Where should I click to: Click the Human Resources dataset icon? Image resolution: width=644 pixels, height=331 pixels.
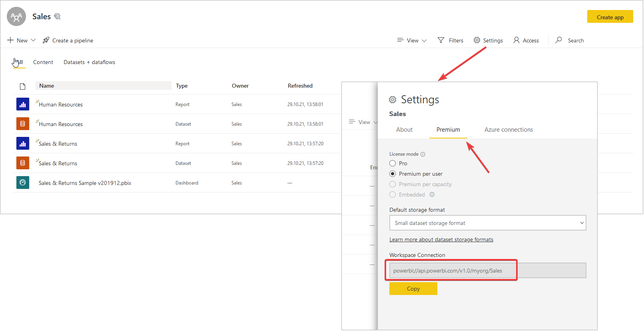point(23,124)
